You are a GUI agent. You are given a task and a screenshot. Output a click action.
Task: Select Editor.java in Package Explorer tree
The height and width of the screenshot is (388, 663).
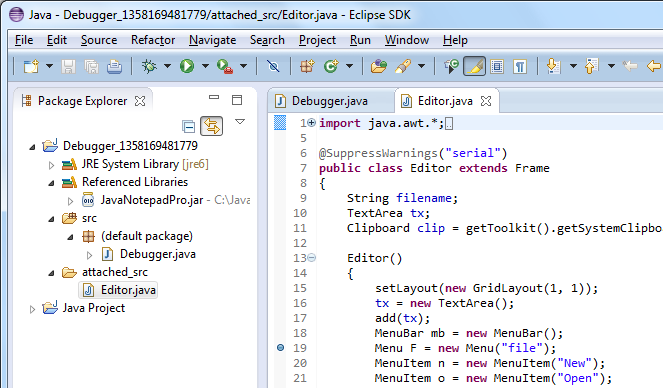[x=119, y=290]
